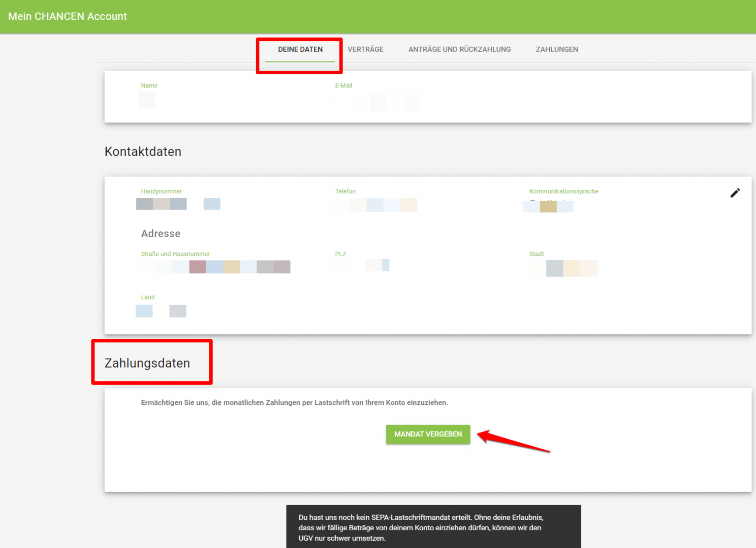Click the Kommunikationssprache label
This screenshot has width=756, height=548.
coord(564,191)
